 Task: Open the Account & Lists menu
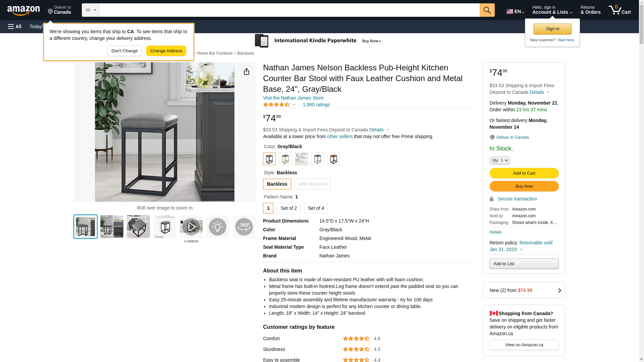click(552, 10)
